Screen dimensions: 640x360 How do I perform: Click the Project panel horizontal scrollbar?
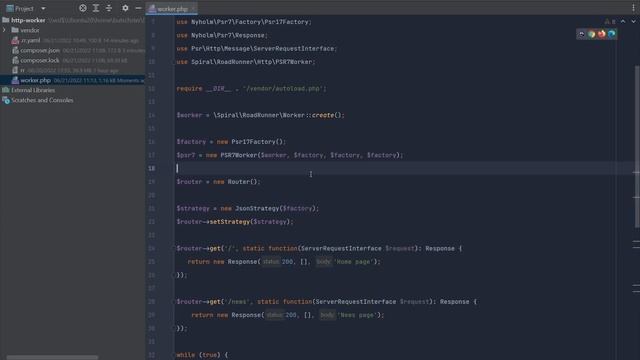(52, 358)
